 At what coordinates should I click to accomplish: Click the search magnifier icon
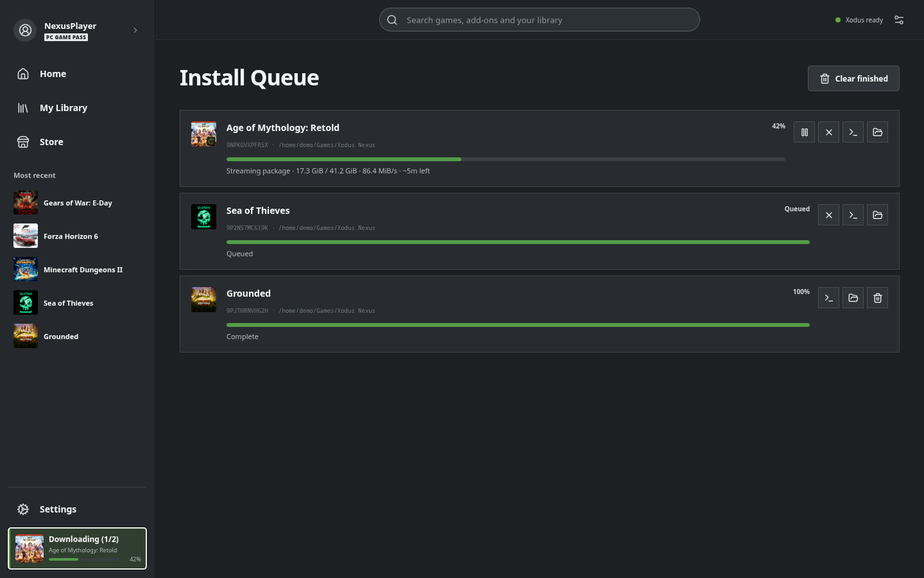pyautogui.click(x=392, y=20)
